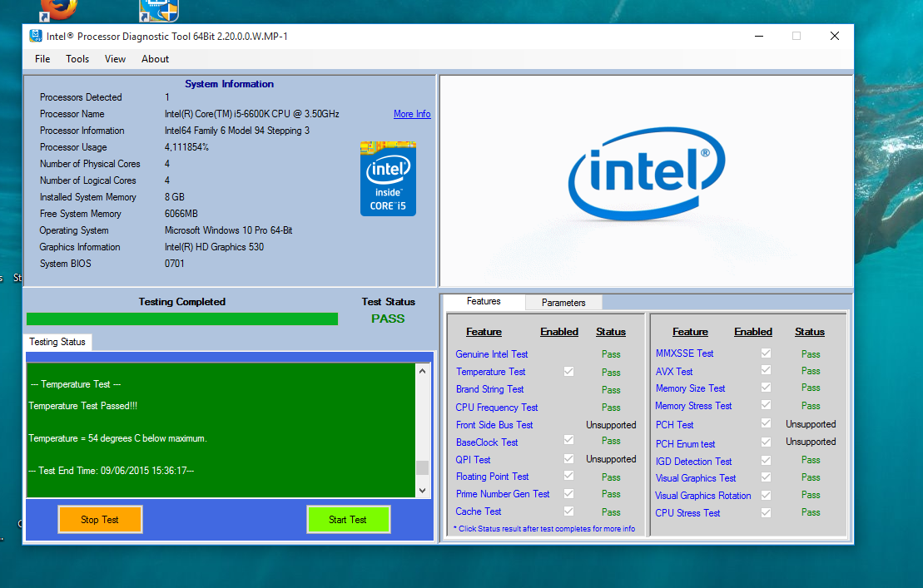Click the System BIOS 0701 value
Screen dimensions: 923x588
point(174,264)
